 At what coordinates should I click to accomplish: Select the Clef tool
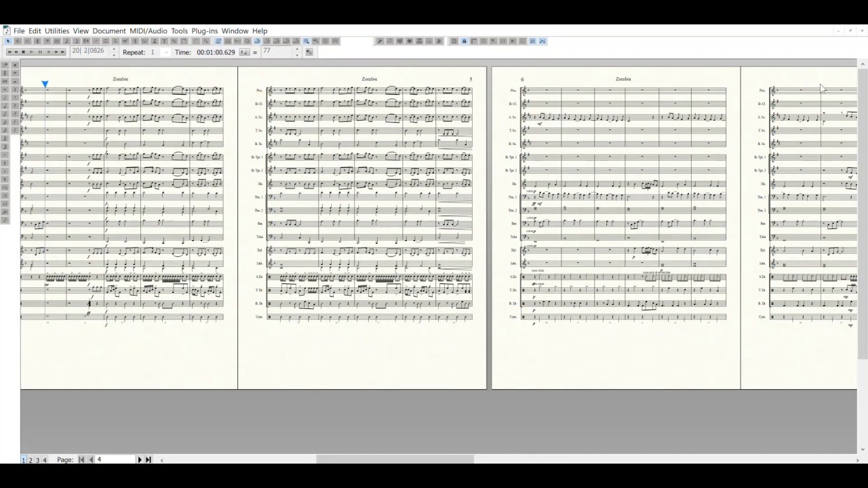pyautogui.click(x=47, y=41)
